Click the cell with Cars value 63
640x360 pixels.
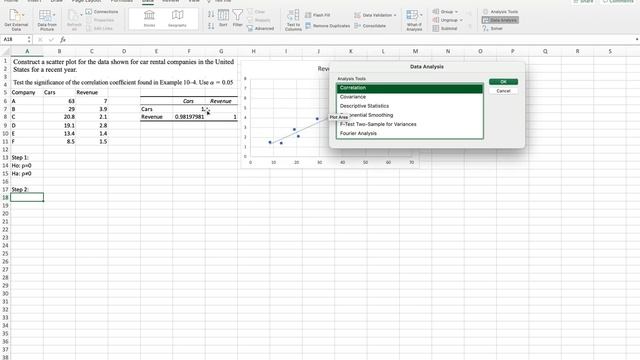[59, 101]
